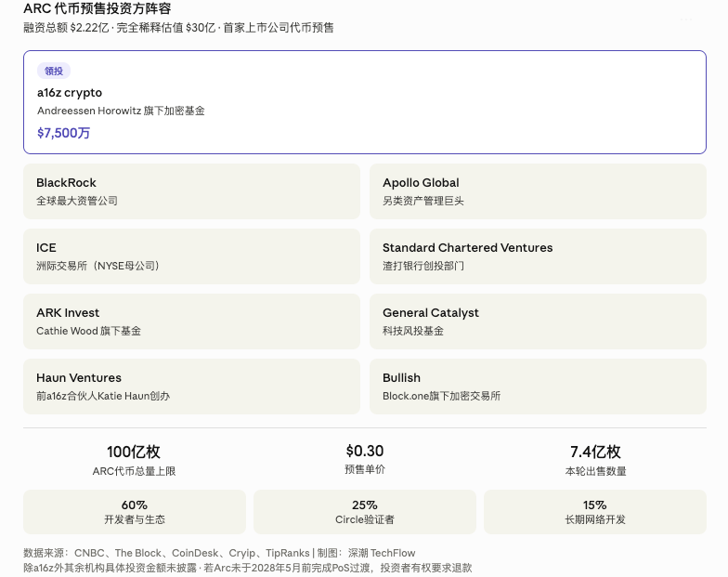This screenshot has width=728, height=577.
Task: Click the 60% allocation value
Action: click(135, 505)
